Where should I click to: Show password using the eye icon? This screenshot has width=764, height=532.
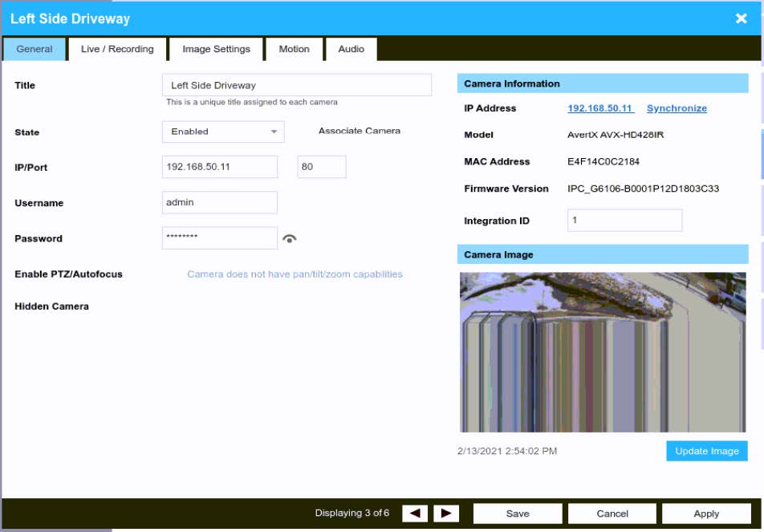click(x=290, y=238)
